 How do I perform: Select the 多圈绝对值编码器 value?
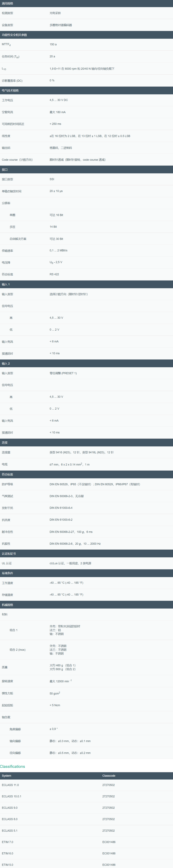61,25
